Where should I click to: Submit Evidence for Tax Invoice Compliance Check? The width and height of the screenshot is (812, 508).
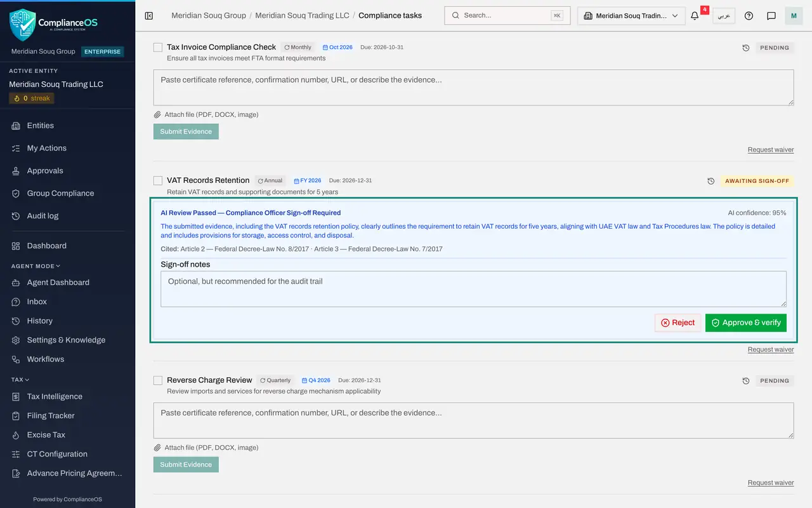pyautogui.click(x=186, y=131)
